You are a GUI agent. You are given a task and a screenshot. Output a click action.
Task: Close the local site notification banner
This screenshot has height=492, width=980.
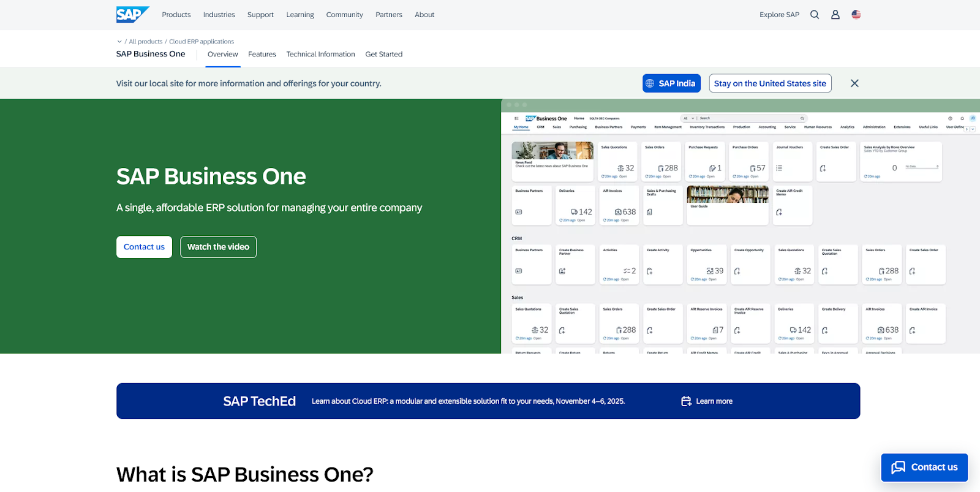click(854, 83)
